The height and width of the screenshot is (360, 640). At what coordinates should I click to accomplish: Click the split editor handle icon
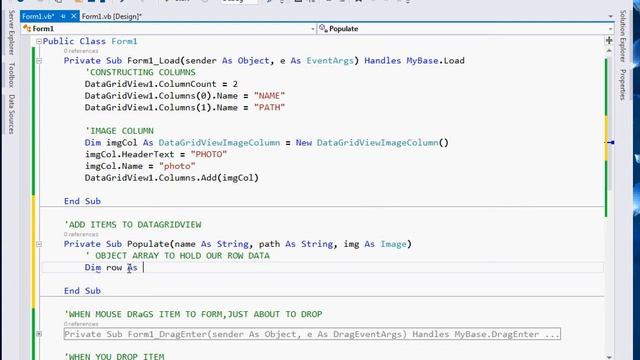click(x=609, y=40)
